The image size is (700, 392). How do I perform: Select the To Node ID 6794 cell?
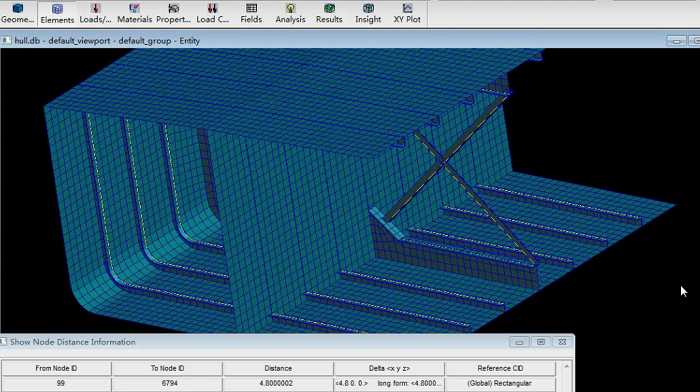pos(167,384)
